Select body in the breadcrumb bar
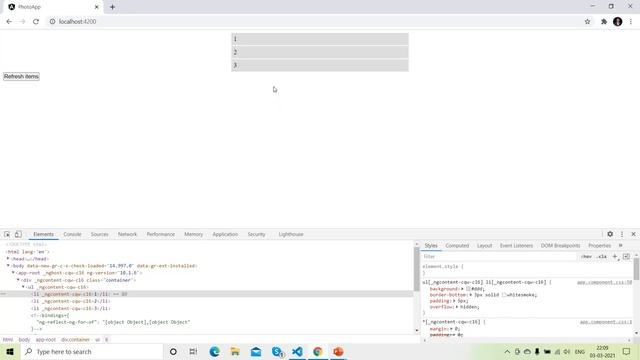Viewport: 640px width, 360px height. (24, 340)
